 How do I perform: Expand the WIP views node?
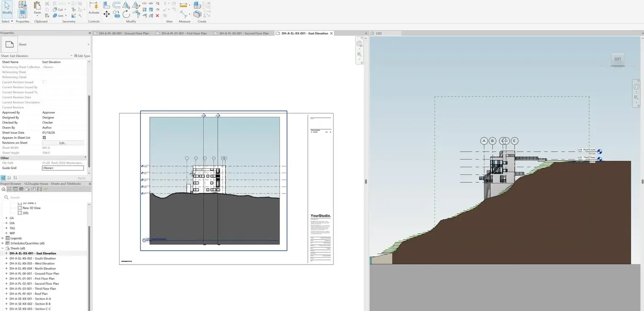coord(6,233)
